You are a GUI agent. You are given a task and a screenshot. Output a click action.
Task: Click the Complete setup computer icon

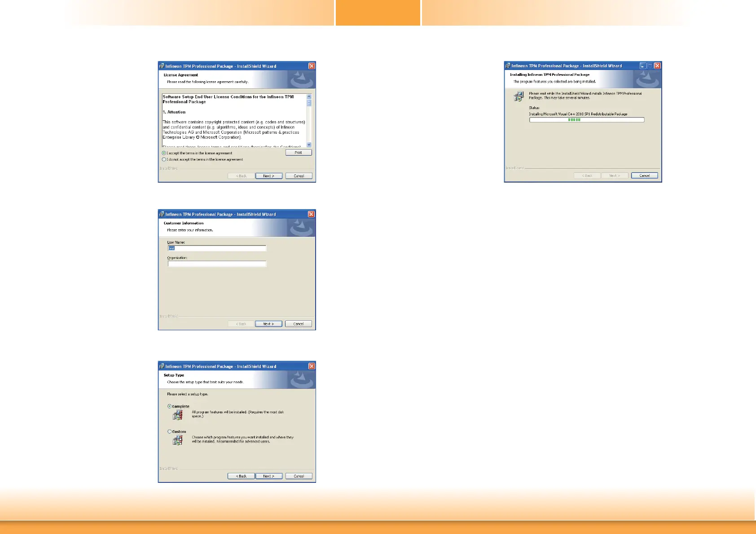[178, 415]
